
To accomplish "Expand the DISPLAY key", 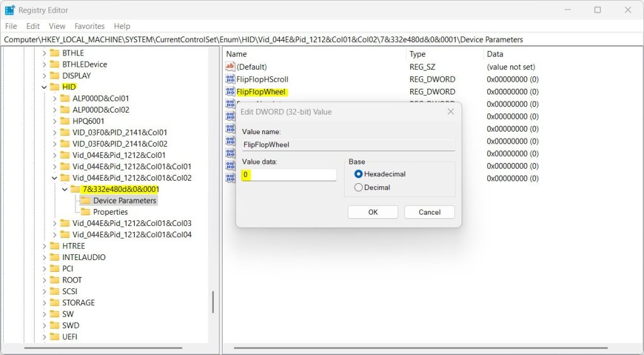I will 45,76.
